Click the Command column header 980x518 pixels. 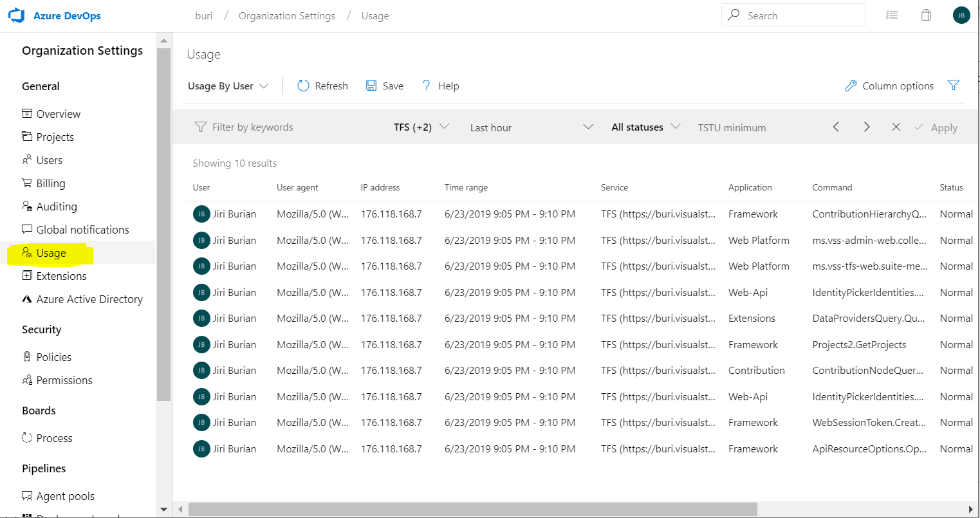(832, 187)
